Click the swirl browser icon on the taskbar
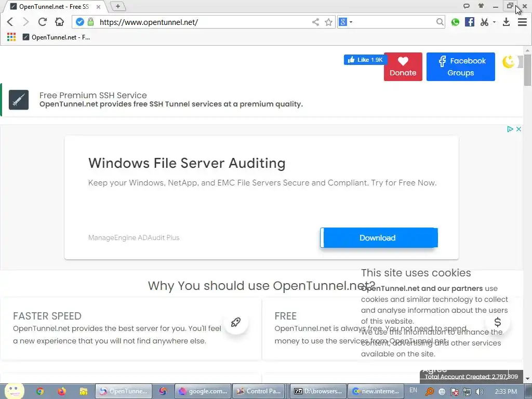This screenshot has height=399, width=532. click(163, 391)
